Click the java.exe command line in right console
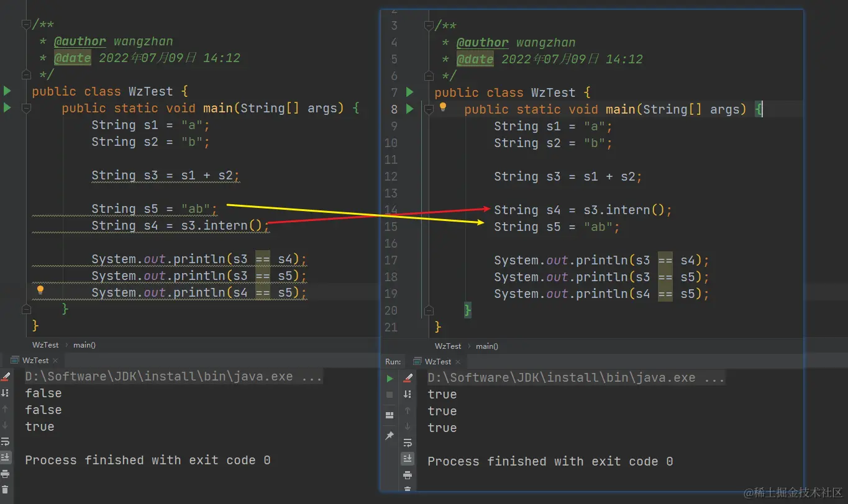Viewport: 848px width, 504px height. click(576, 377)
